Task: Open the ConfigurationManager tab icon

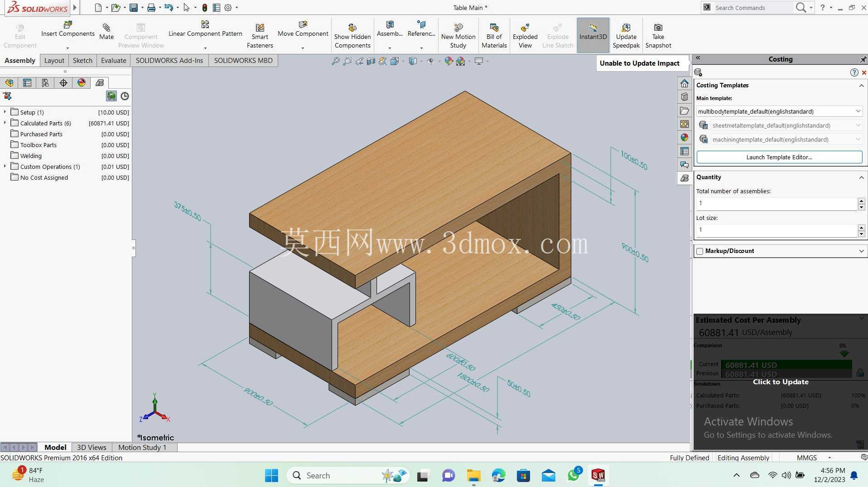Action: [x=45, y=83]
